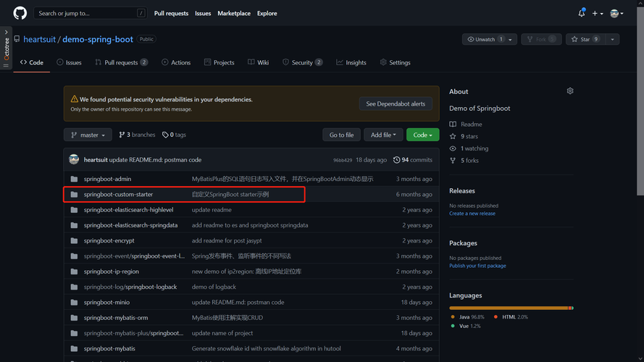Screen dimensions: 644x362
Task: Click folder icon of springboot-minio row
Action: (74, 302)
